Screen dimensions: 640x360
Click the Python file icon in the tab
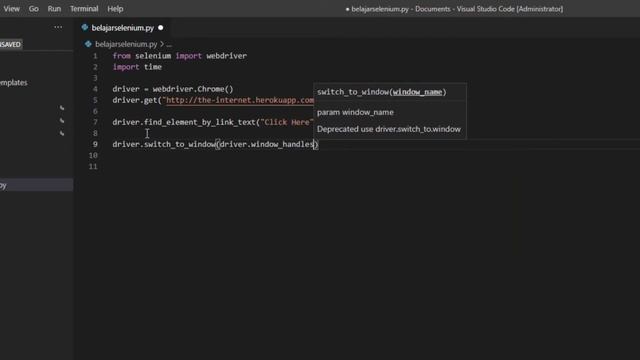(85, 27)
